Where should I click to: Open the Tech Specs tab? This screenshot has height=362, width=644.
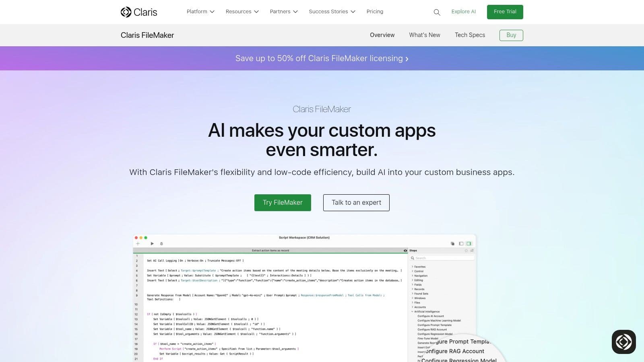click(470, 35)
